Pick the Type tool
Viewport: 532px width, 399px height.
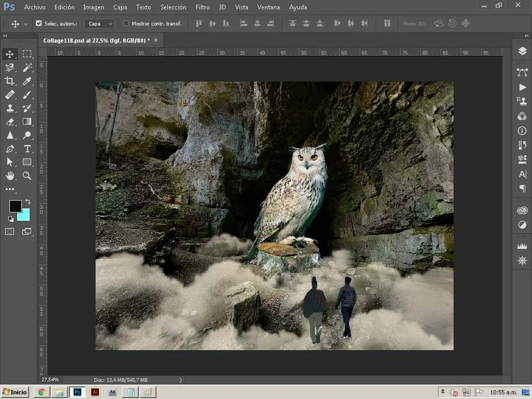tap(27, 149)
